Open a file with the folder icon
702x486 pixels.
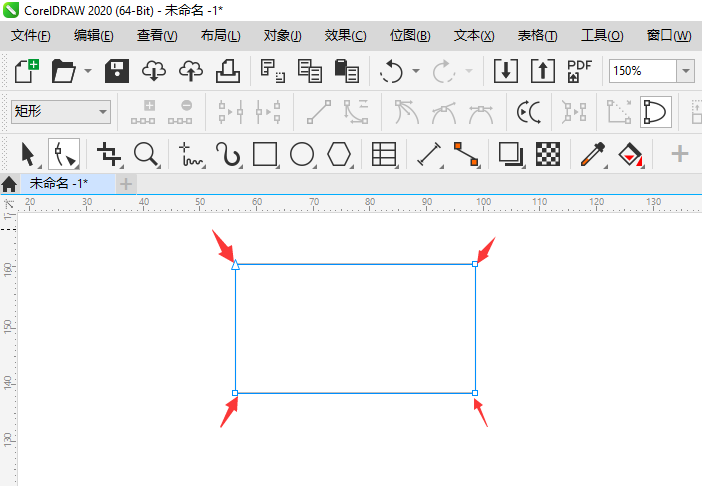(x=63, y=71)
